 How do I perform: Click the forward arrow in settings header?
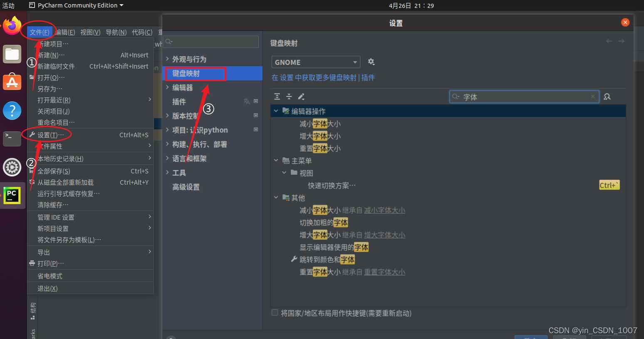[x=621, y=41]
